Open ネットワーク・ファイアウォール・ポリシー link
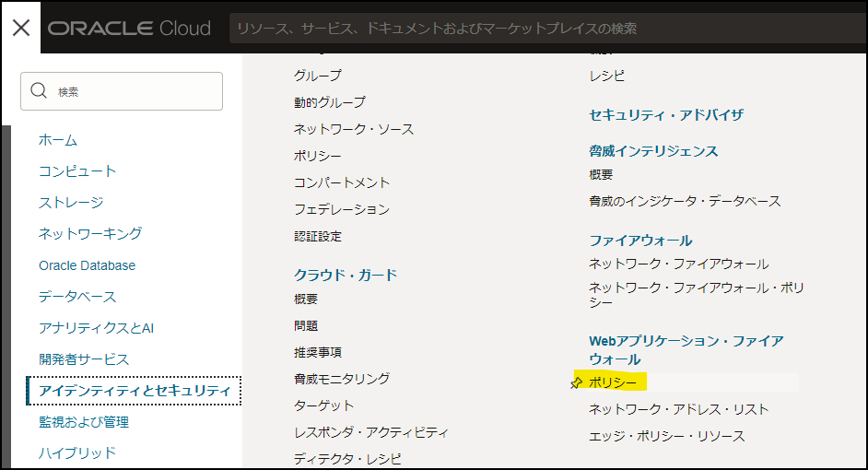868x470 pixels. (697, 295)
